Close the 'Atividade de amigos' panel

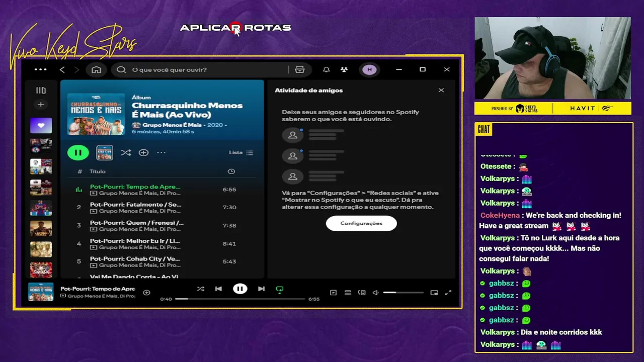[441, 90]
